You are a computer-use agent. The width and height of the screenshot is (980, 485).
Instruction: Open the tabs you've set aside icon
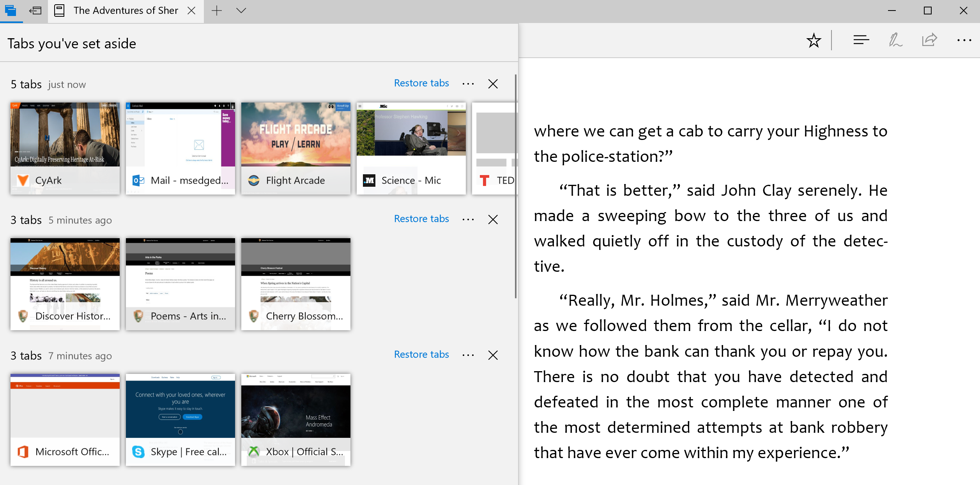pyautogui.click(x=11, y=11)
